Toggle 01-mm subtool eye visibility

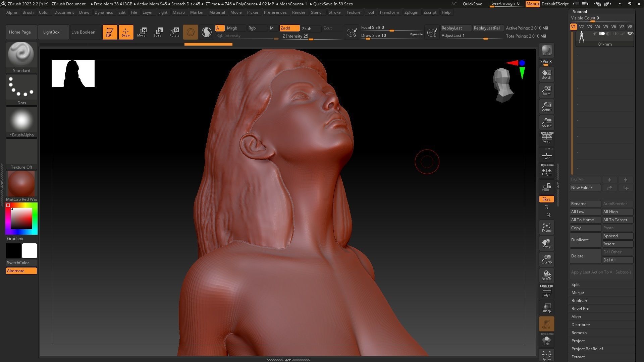pyautogui.click(x=630, y=34)
